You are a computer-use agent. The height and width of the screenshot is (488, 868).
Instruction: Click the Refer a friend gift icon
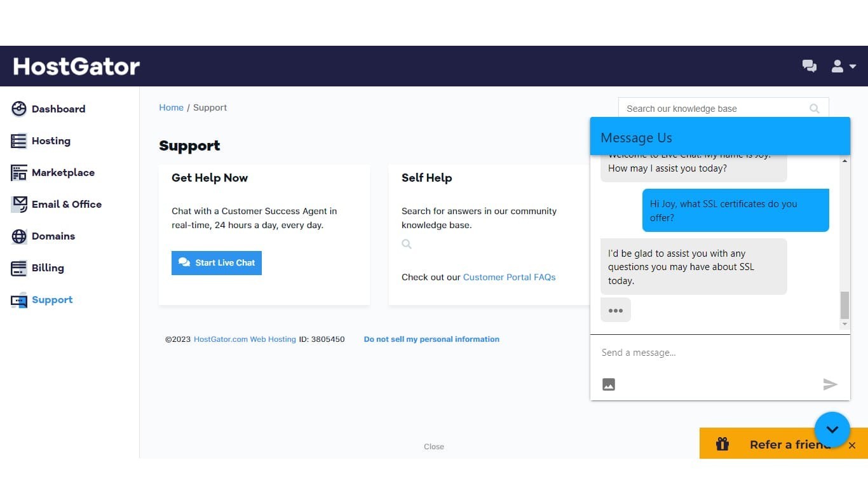pyautogui.click(x=722, y=444)
